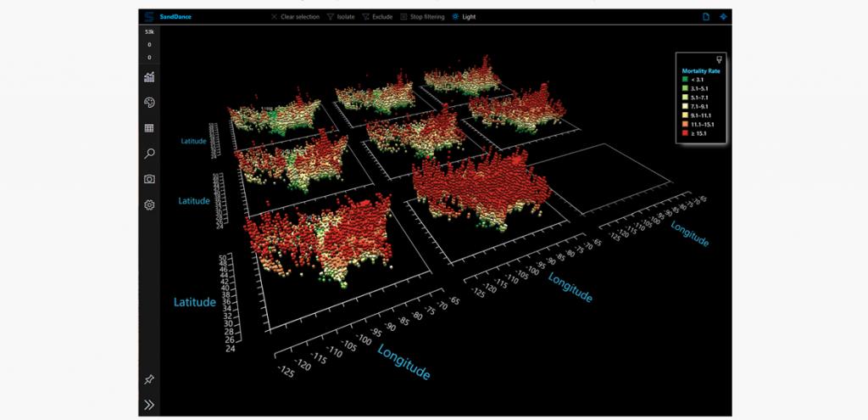Image resolution: width=868 pixels, height=420 pixels.
Task: Toggle the Light theme button
Action: tap(464, 16)
